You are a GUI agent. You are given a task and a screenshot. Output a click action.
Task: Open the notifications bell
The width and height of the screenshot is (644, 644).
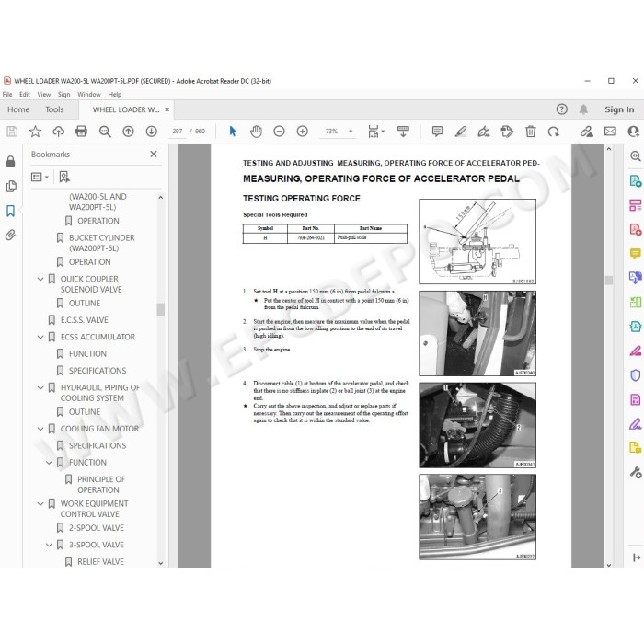583,109
